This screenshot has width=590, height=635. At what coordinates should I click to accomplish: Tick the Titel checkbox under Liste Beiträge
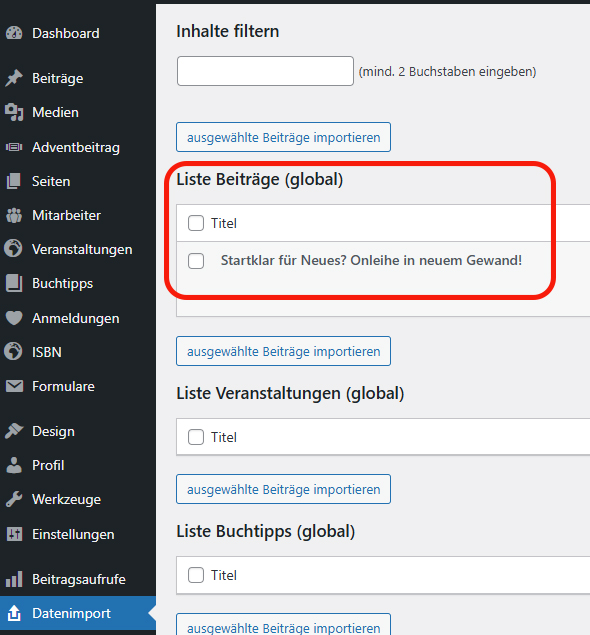(x=196, y=223)
